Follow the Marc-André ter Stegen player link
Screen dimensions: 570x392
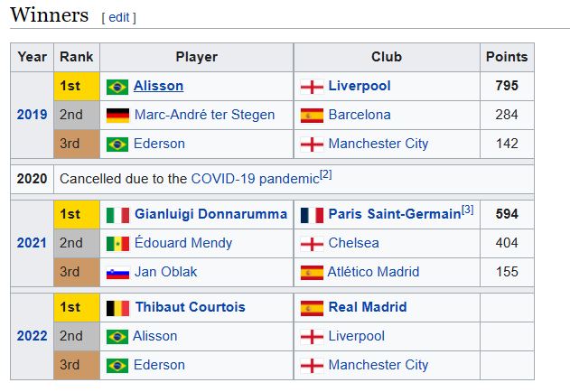(x=204, y=116)
